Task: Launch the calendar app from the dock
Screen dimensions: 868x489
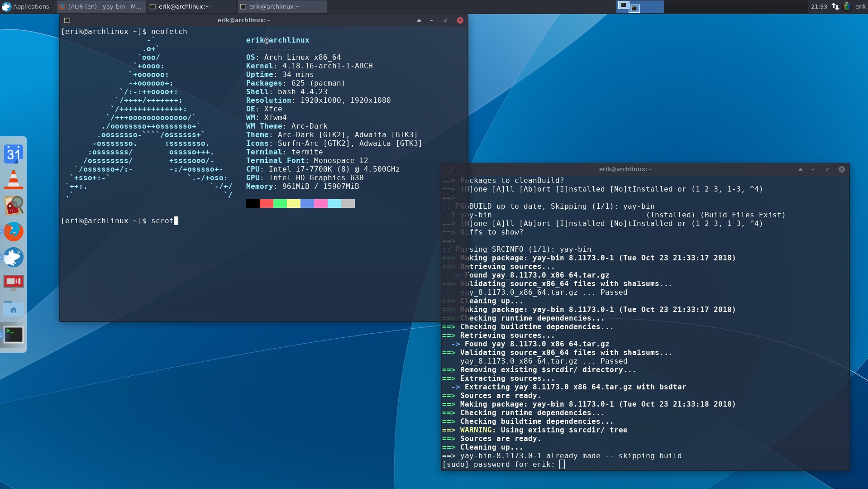Action: (14, 154)
